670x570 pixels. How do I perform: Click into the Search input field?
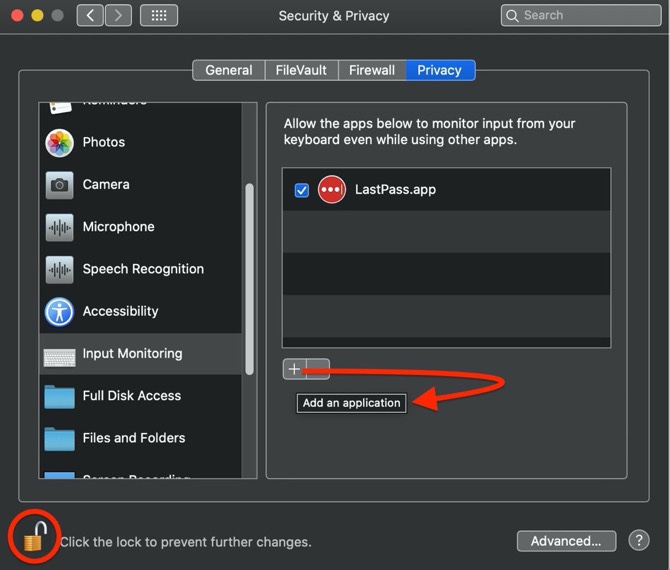coord(581,15)
